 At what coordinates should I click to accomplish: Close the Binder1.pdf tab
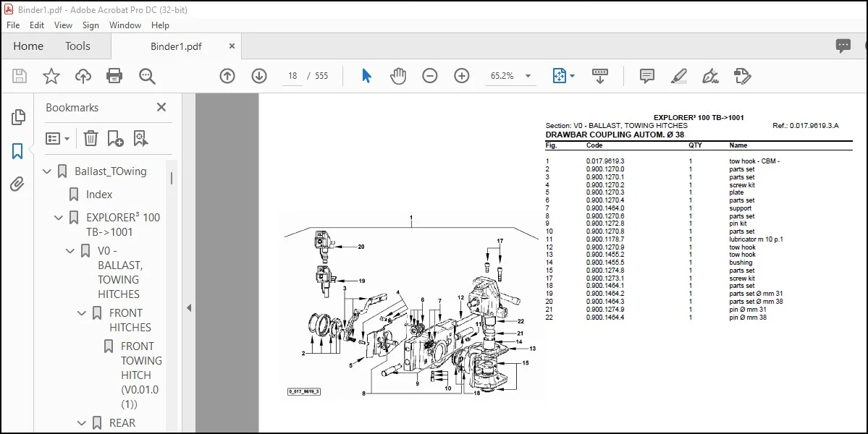232,46
